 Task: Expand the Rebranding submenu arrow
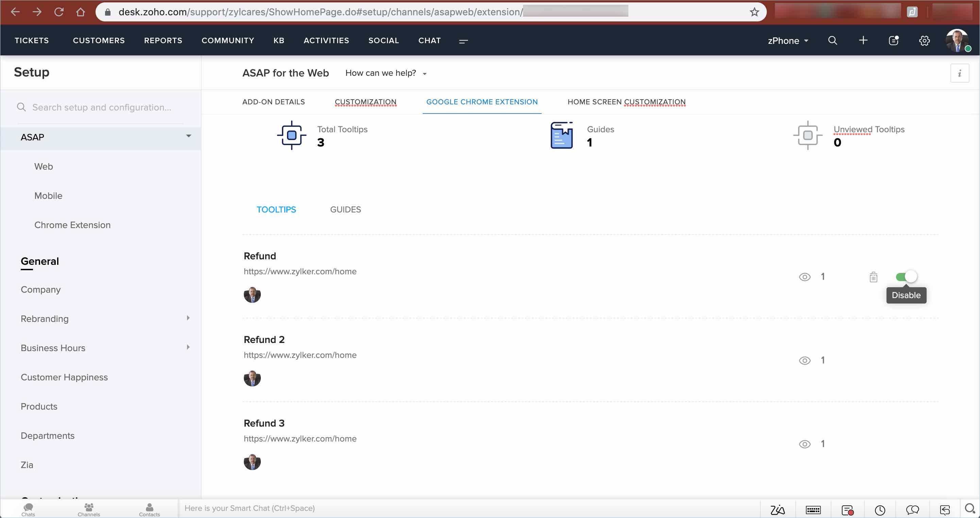pos(188,318)
